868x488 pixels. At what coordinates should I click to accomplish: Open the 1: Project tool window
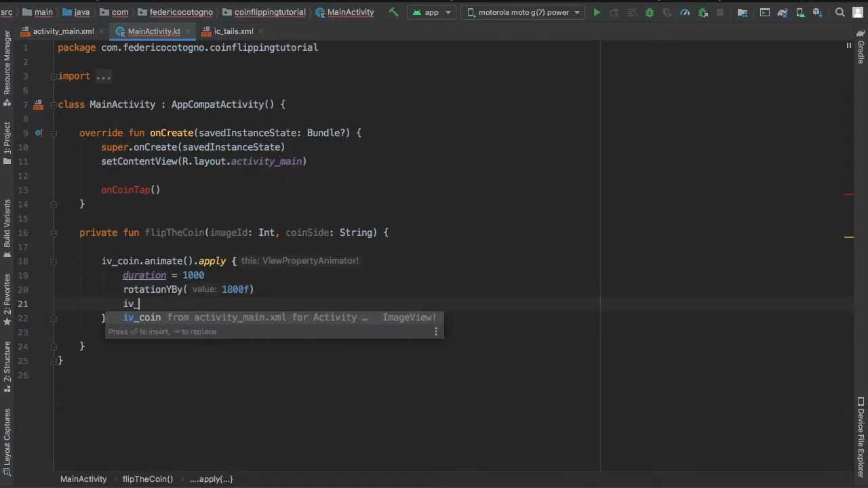[7, 143]
